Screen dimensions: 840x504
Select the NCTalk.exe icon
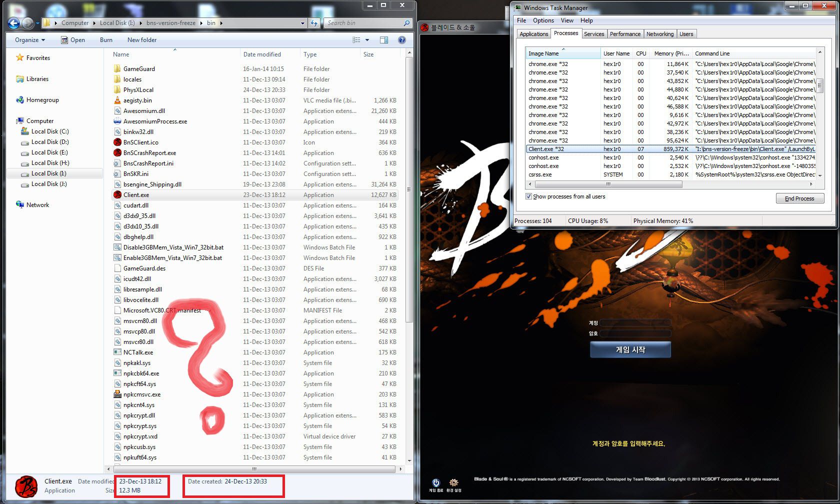click(117, 352)
